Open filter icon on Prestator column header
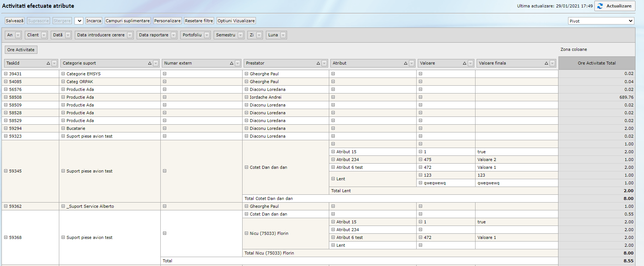This screenshot has width=644, height=266. point(324,63)
